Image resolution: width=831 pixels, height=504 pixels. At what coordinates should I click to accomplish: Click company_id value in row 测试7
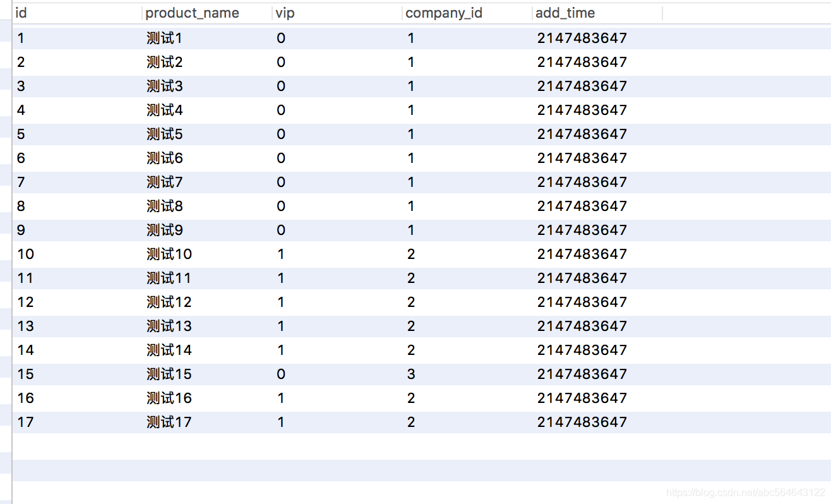[411, 183]
